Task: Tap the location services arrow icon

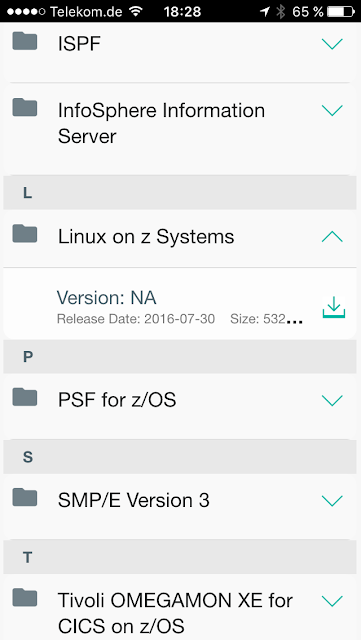Action: (x=265, y=11)
